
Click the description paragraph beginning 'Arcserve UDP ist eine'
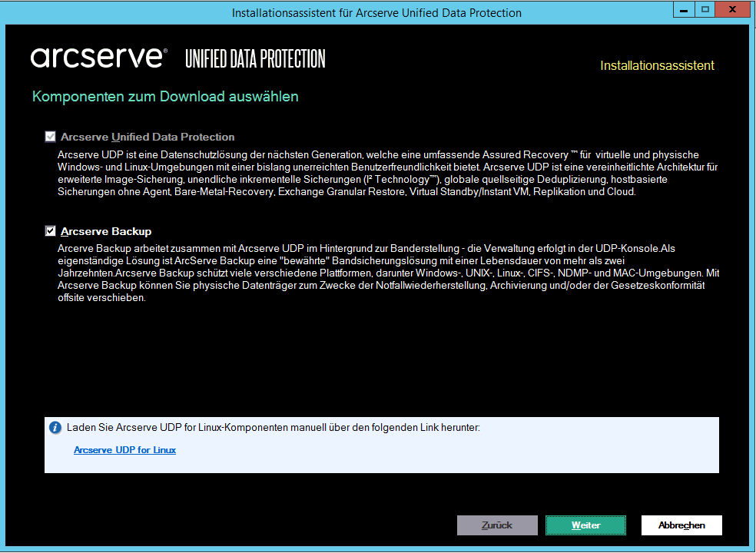click(x=388, y=173)
